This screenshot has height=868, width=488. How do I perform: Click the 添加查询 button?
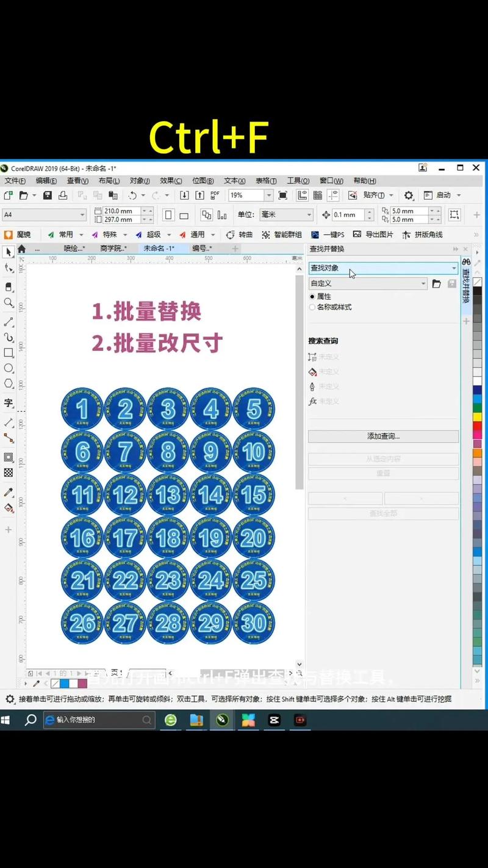click(383, 436)
